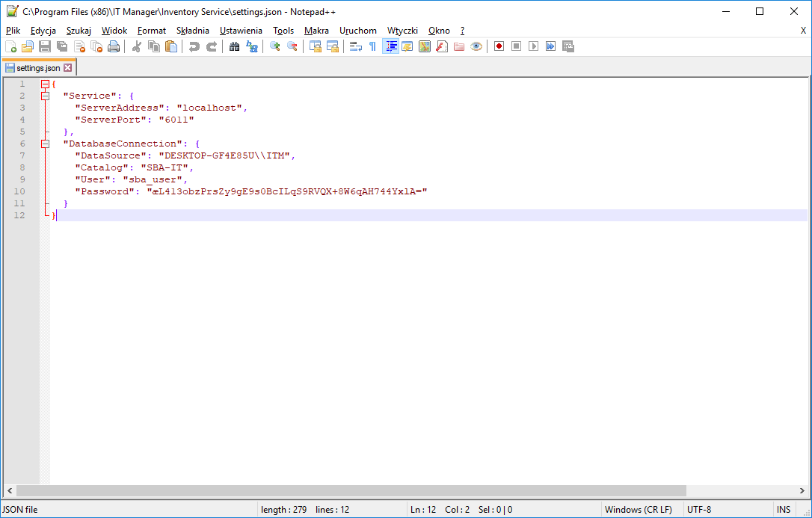Open the Wtyczki menu
Screen dimensions: 812x518
pyautogui.click(x=402, y=31)
